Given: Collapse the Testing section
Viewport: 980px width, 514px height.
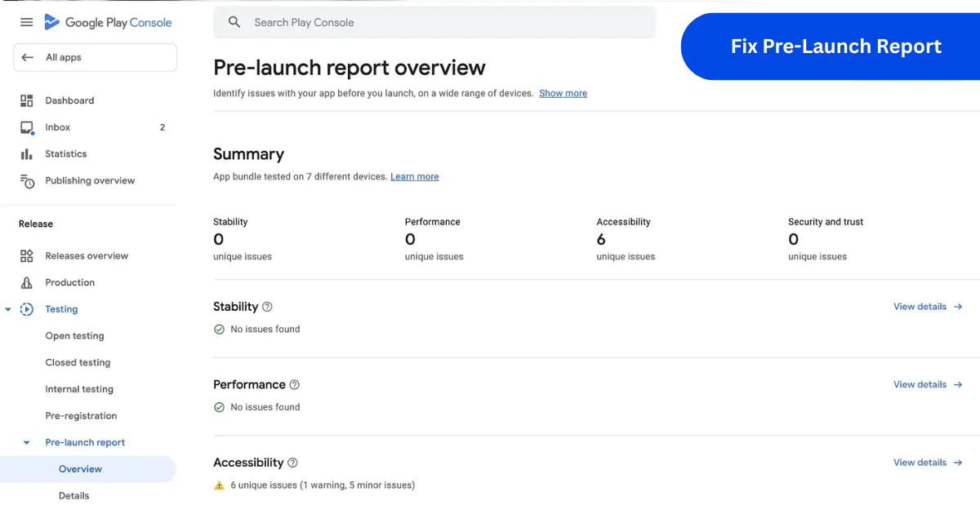Looking at the screenshot, I should coord(8,309).
